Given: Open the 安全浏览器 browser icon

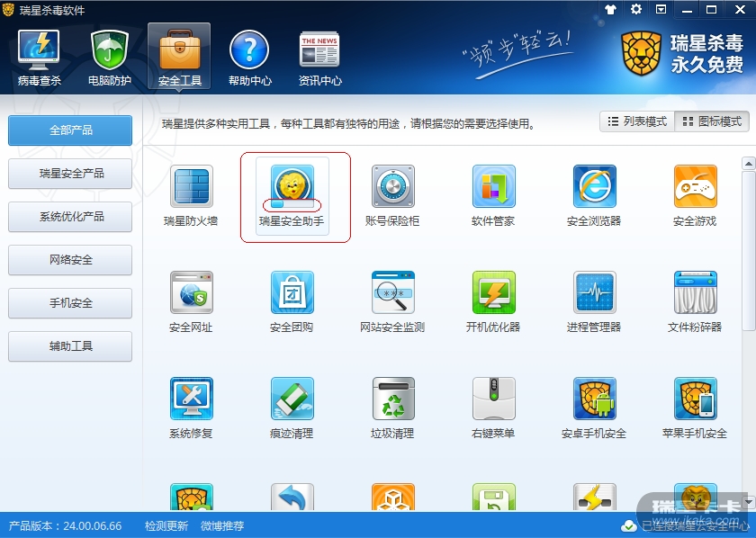Looking at the screenshot, I should [595, 186].
